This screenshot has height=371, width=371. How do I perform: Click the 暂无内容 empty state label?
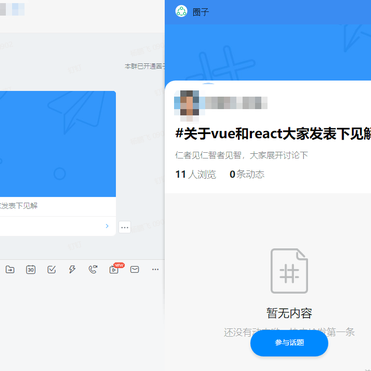pyautogui.click(x=289, y=313)
